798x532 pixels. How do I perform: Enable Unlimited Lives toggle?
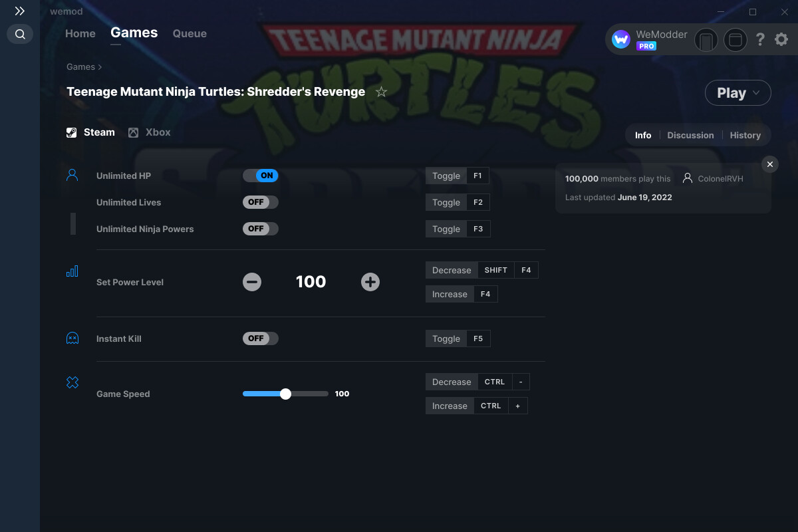click(261, 202)
